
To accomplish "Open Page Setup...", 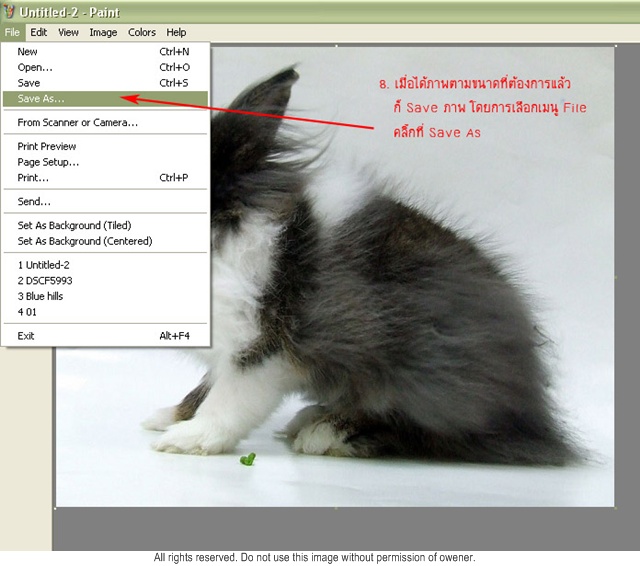I will click(105, 162).
